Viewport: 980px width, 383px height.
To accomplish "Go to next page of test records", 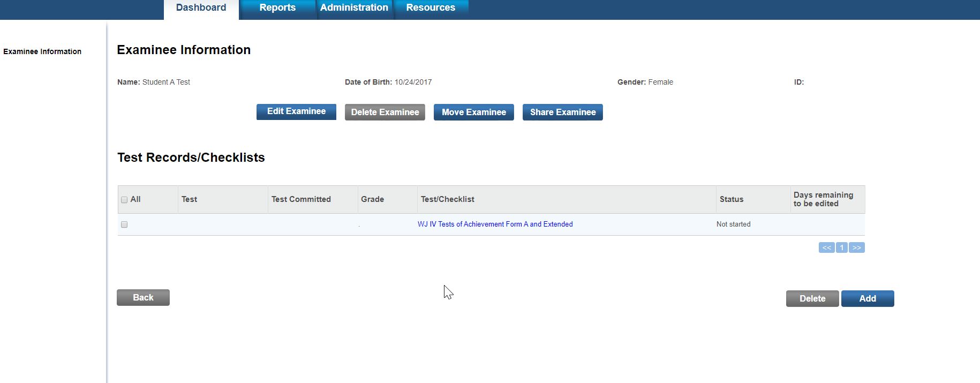I will (x=857, y=247).
